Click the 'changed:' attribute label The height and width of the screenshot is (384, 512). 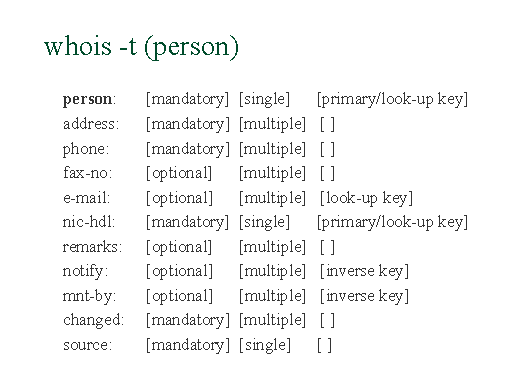[93, 320]
